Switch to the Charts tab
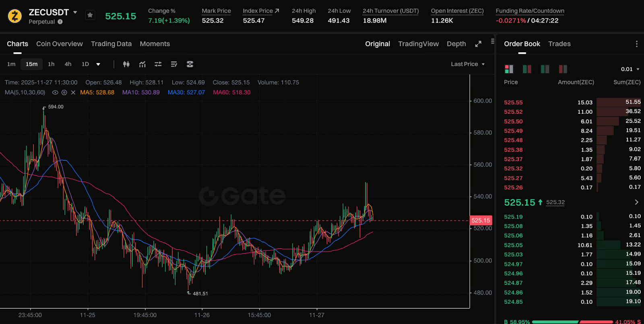 pyautogui.click(x=17, y=44)
